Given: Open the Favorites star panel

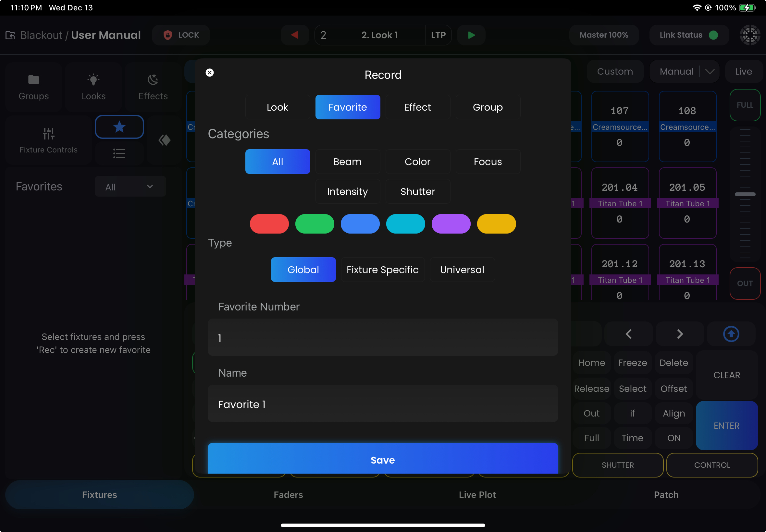Looking at the screenshot, I should click(119, 127).
